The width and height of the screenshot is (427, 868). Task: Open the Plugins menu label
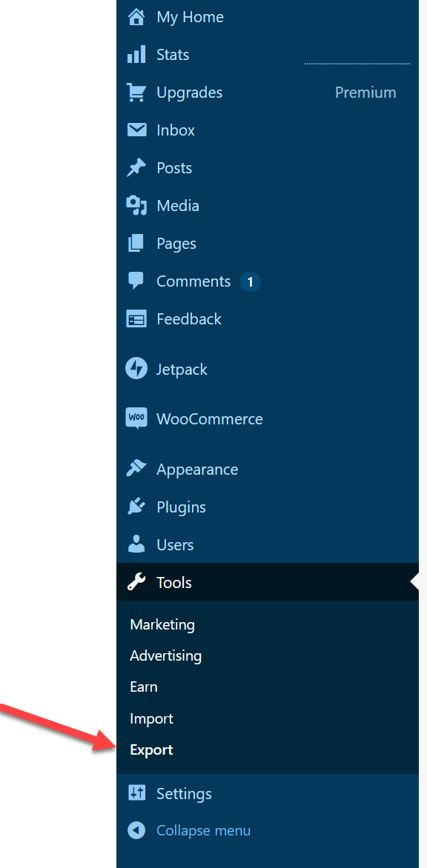pos(181,507)
